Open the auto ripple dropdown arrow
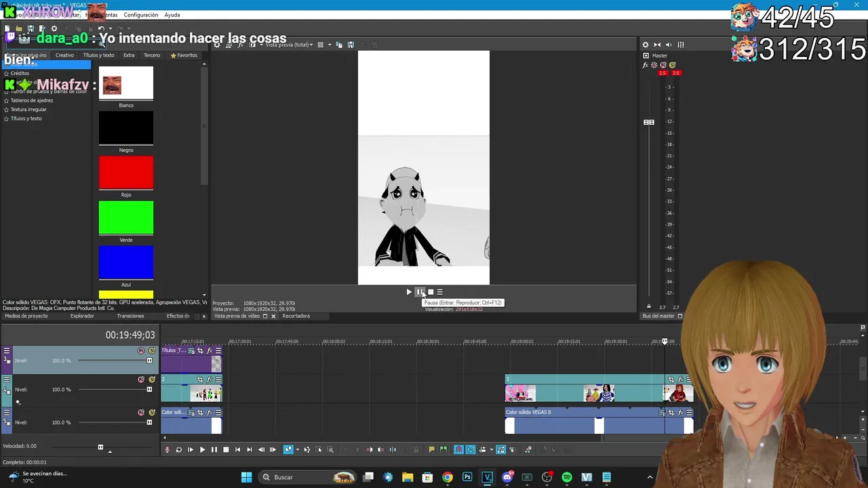 coord(491,449)
